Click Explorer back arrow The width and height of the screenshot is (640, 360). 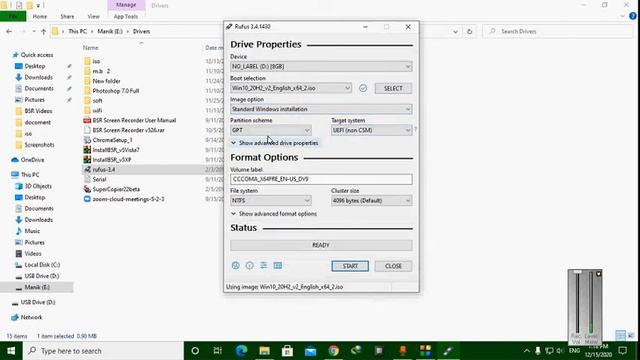9,31
